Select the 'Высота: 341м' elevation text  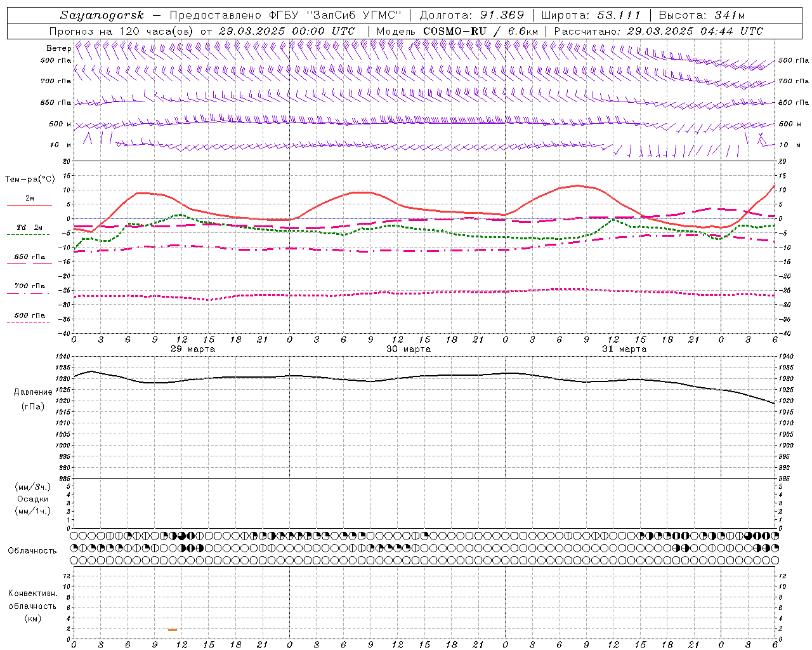coord(702,15)
